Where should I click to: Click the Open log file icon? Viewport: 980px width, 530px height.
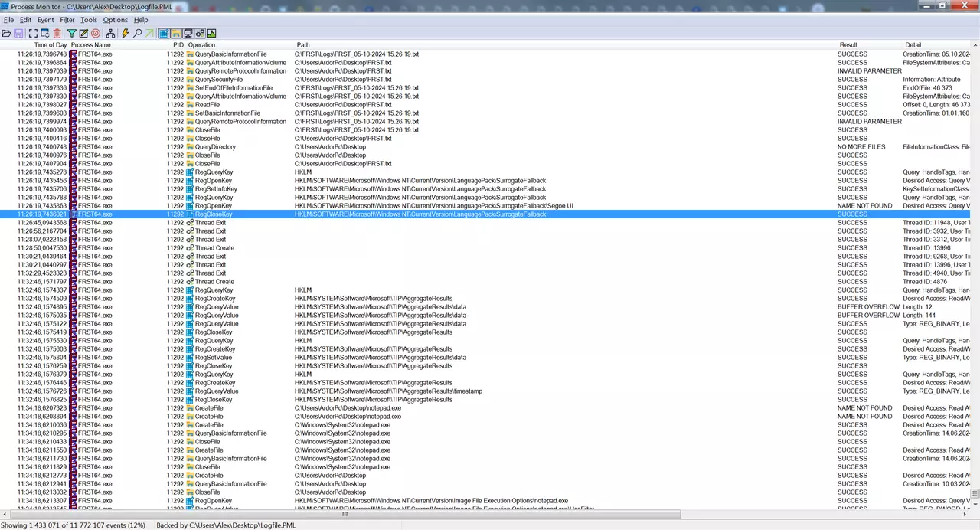6,34
